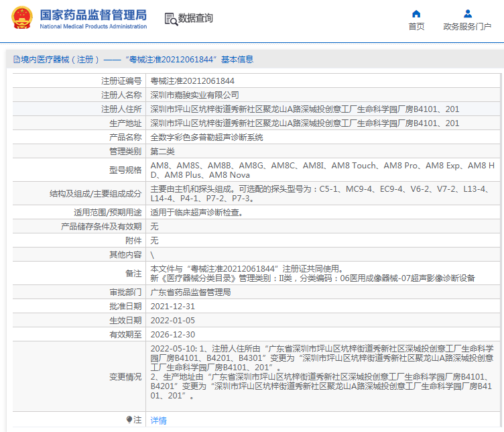Click the 生产地址 address value
The image size is (504, 432).
[x=305, y=123]
